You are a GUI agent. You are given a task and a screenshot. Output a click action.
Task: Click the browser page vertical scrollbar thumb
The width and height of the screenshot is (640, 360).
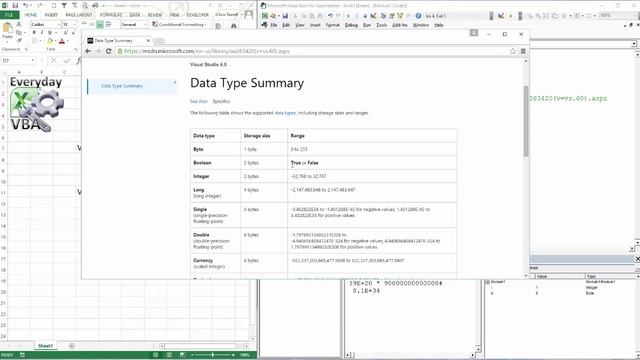(x=526, y=121)
